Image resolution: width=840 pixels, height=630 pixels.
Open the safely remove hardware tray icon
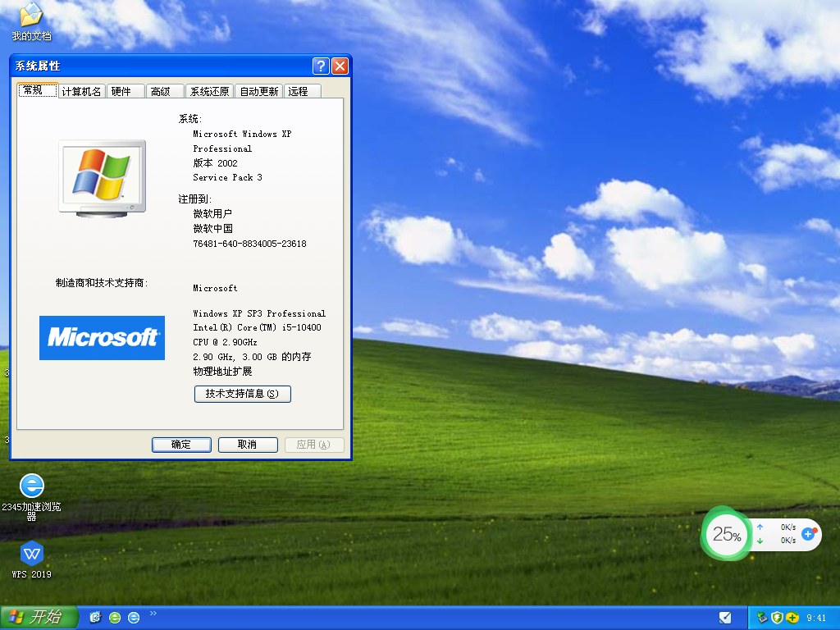click(761, 617)
